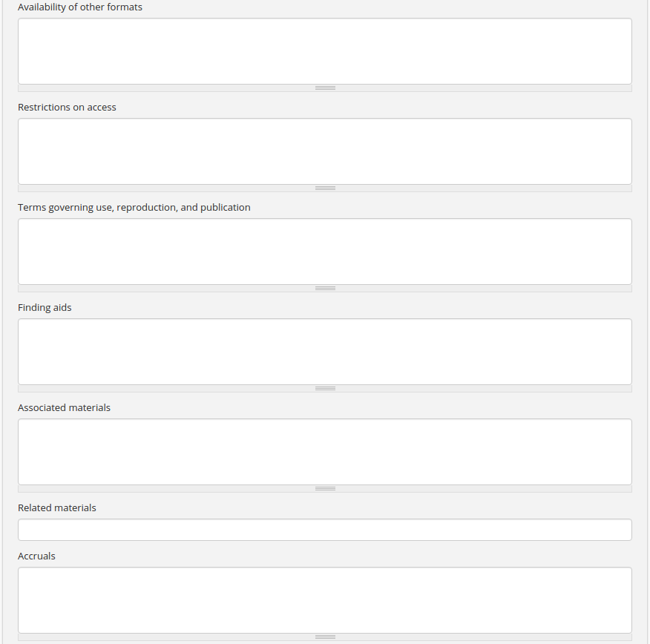650x644 pixels.
Task: Click the Related materials input field
Action: [x=325, y=530]
